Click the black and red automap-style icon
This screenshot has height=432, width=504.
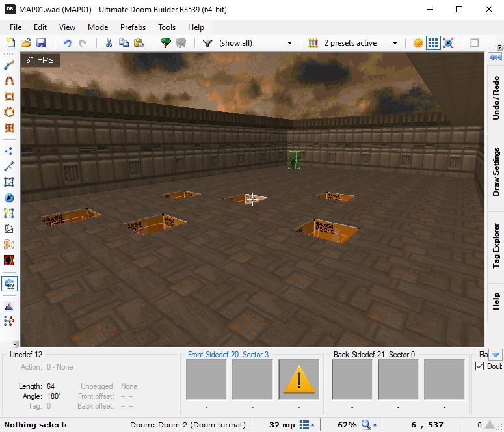coord(9,260)
